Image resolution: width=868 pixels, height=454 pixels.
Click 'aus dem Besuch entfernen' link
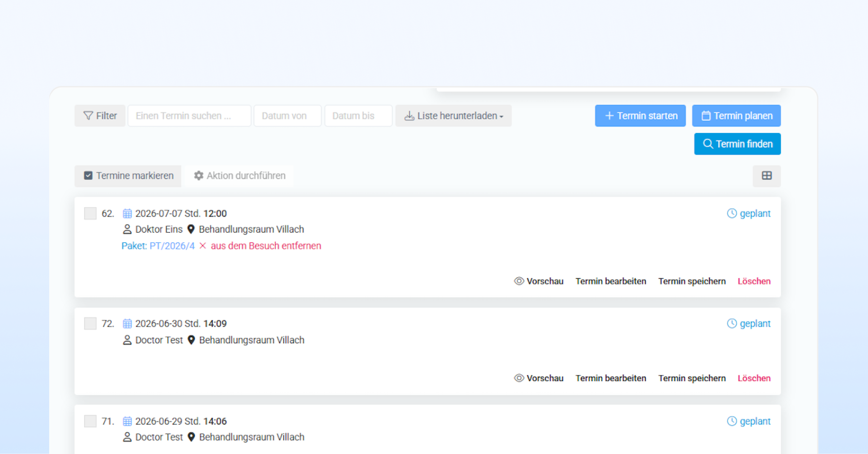pos(266,246)
